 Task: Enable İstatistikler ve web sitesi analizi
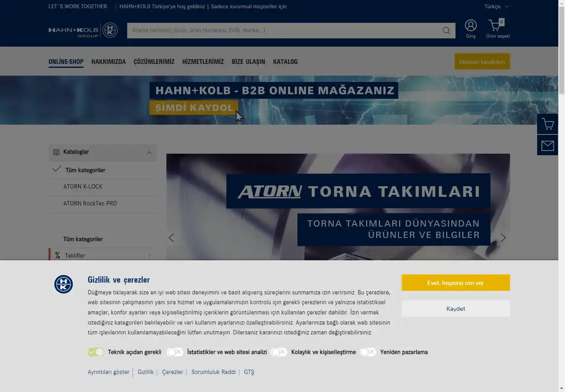[x=175, y=352]
